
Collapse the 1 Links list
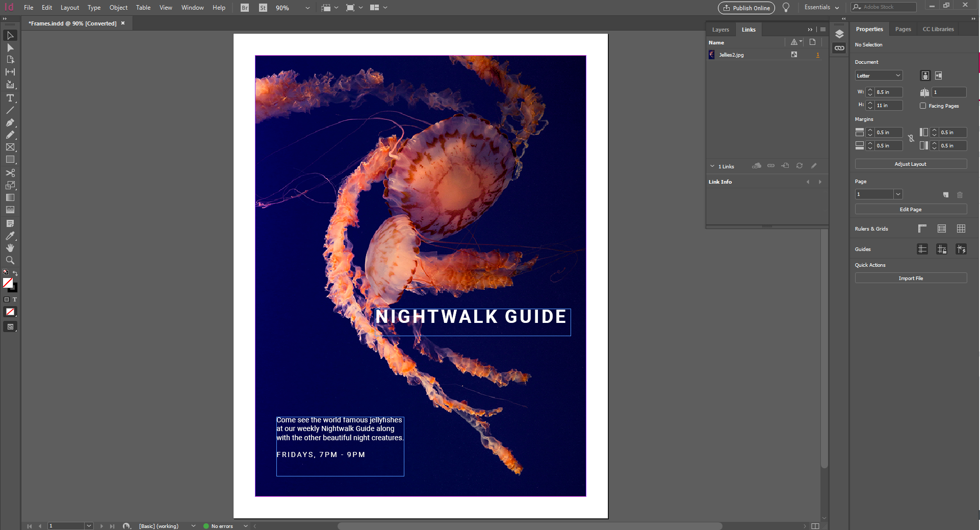712,166
